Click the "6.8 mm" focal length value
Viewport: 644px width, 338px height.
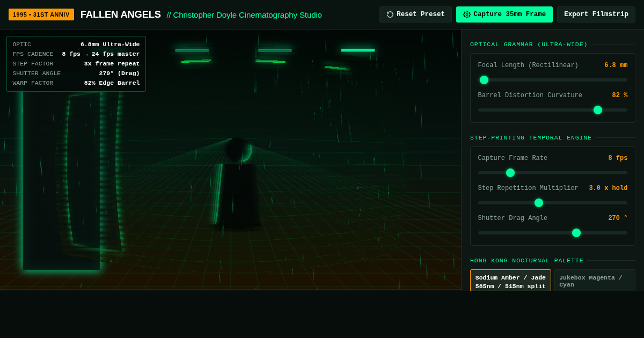(616, 65)
